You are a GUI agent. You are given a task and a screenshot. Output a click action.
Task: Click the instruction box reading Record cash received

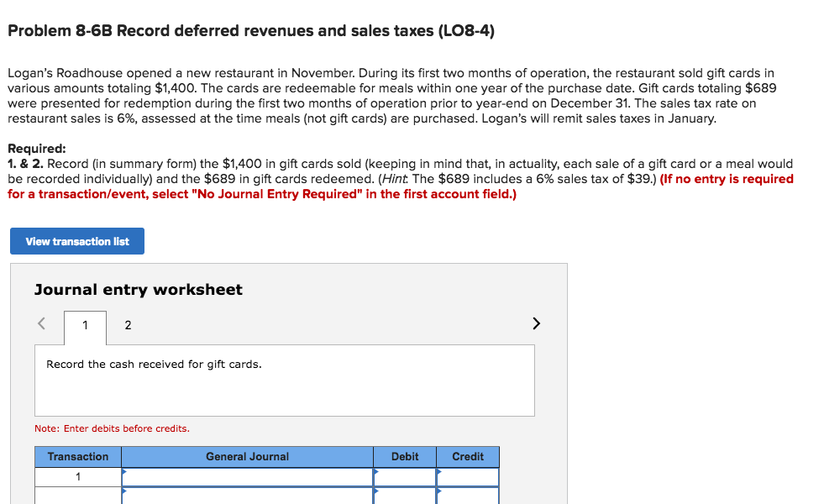click(x=284, y=380)
